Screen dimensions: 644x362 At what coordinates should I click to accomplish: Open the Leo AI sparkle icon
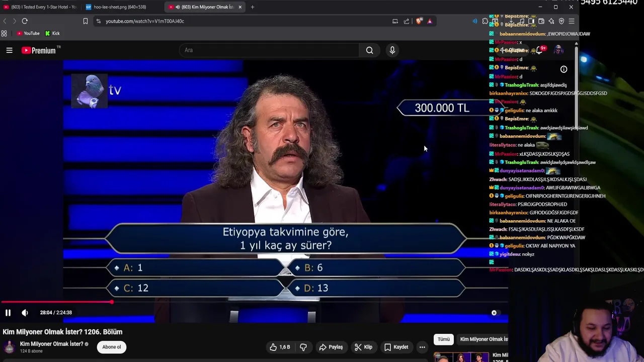coord(551,21)
